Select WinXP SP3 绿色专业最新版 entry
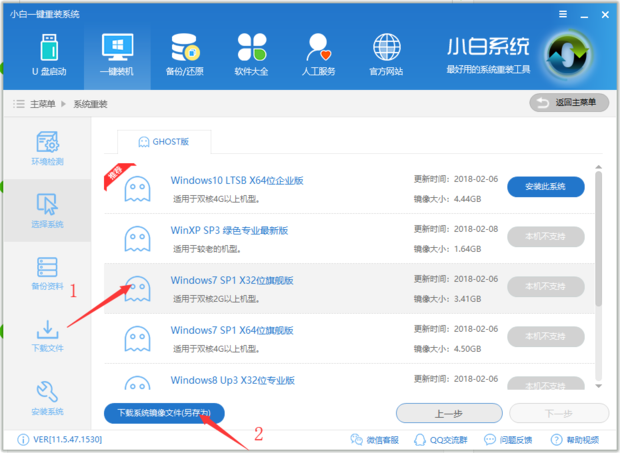 (229, 230)
